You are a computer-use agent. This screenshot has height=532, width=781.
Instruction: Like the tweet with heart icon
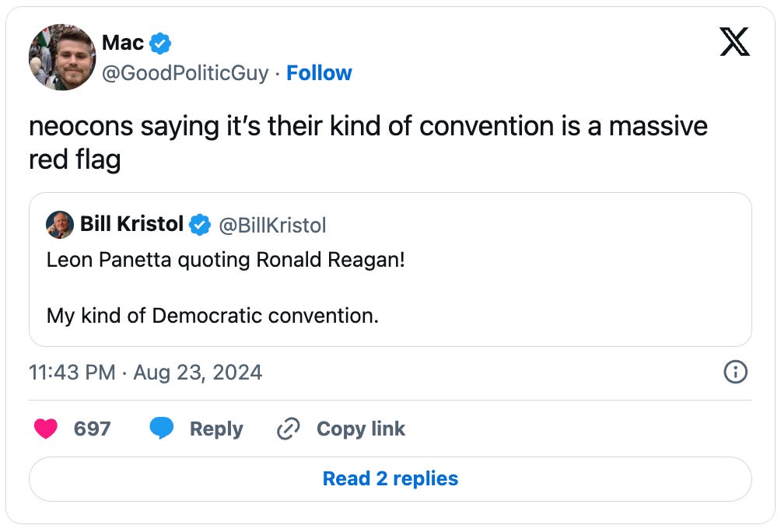pos(46,429)
